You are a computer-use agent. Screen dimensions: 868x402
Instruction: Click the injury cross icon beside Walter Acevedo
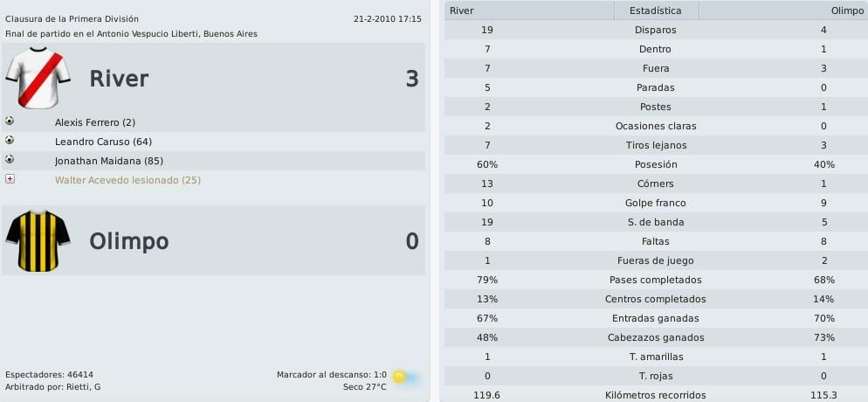pyautogui.click(x=10, y=179)
